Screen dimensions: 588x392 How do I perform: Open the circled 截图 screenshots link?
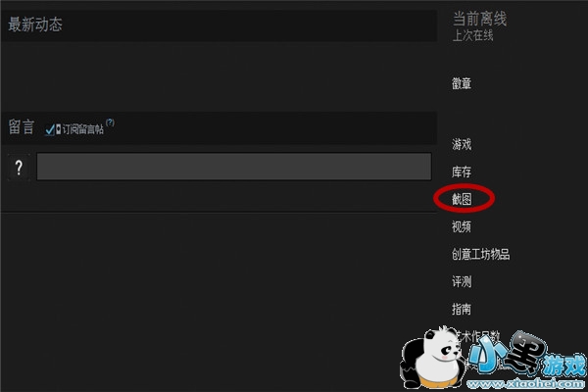coord(462,199)
